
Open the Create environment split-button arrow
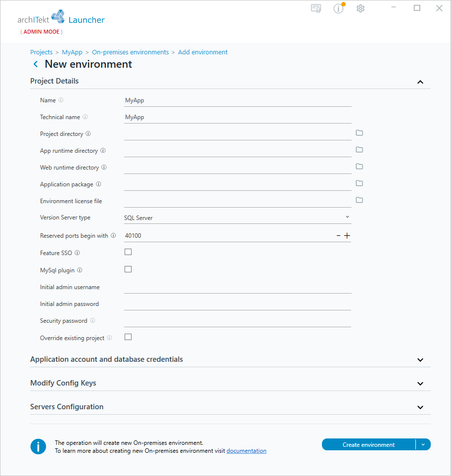[x=423, y=445]
